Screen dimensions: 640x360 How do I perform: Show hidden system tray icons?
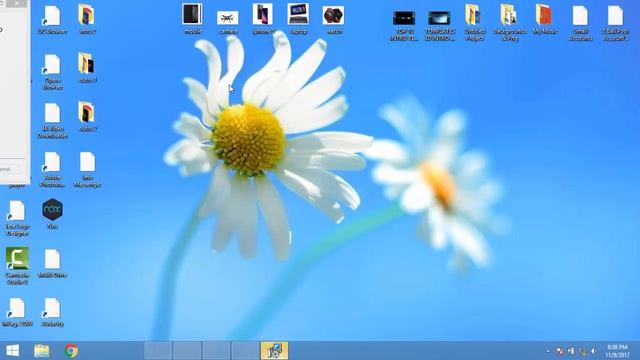(548, 351)
